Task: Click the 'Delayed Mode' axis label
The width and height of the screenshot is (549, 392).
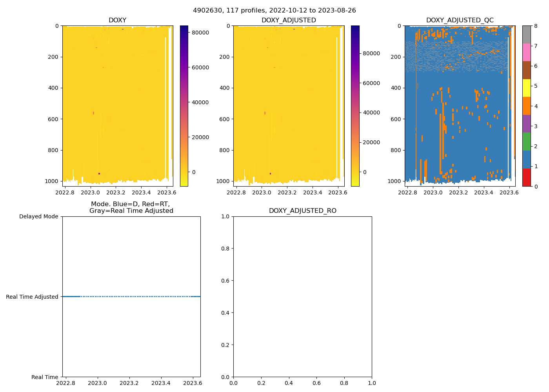Action: tap(38, 216)
